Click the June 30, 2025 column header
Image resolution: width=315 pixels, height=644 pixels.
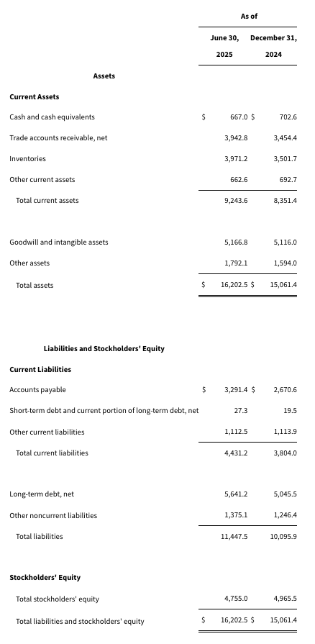224,46
